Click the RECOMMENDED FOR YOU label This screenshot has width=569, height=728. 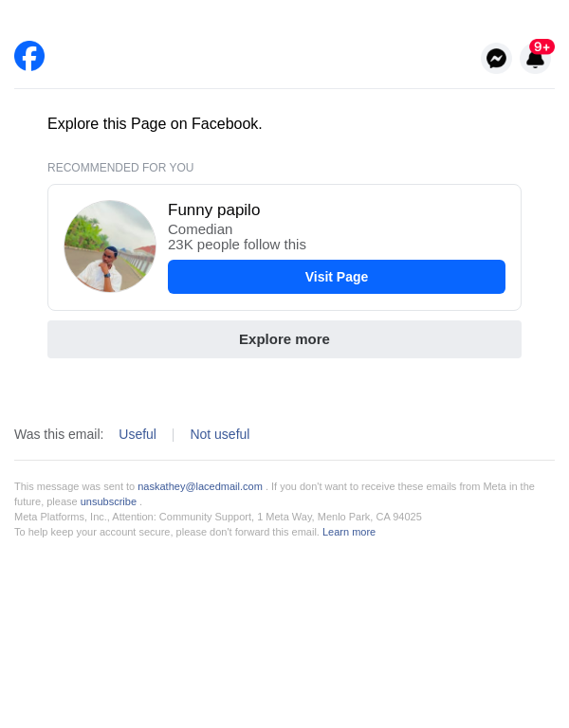[x=120, y=168]
